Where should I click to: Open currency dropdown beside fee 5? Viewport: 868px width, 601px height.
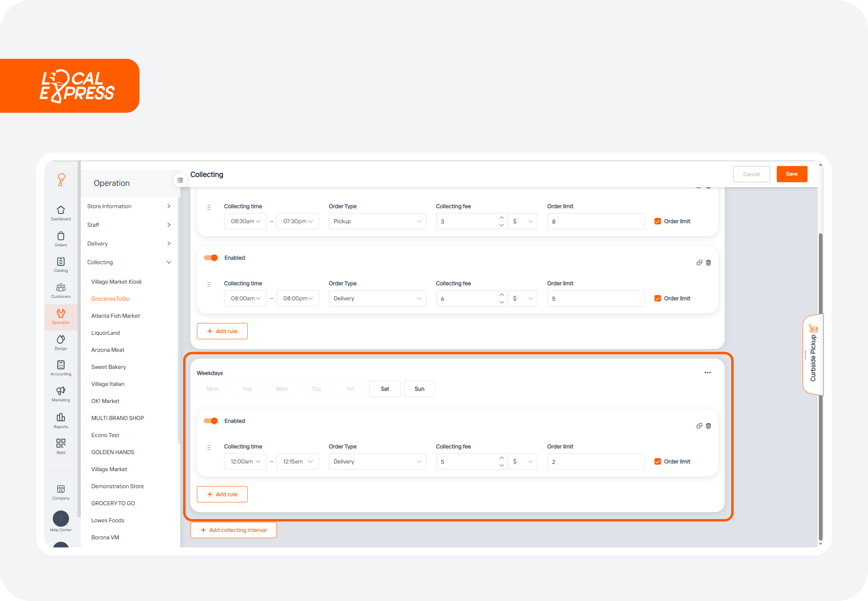coord(523,461)
